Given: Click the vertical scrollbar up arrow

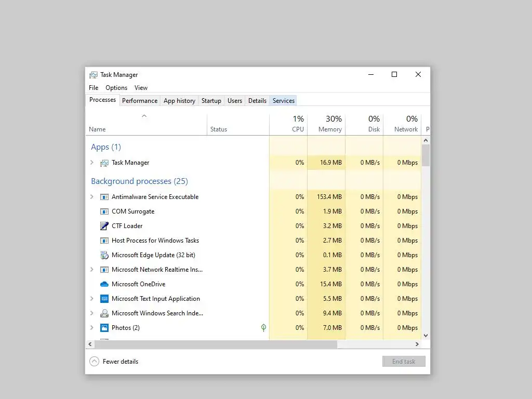Looking at the screenshot, I should (426, 140).
